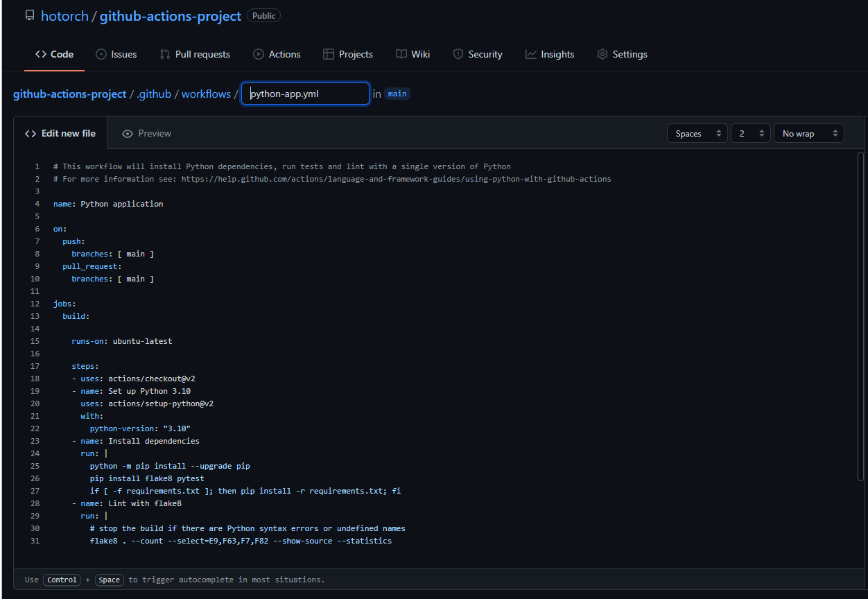Click 'name: Set up Python 3.10' line
Screen dimensions: 868x599
pos(131,391)
